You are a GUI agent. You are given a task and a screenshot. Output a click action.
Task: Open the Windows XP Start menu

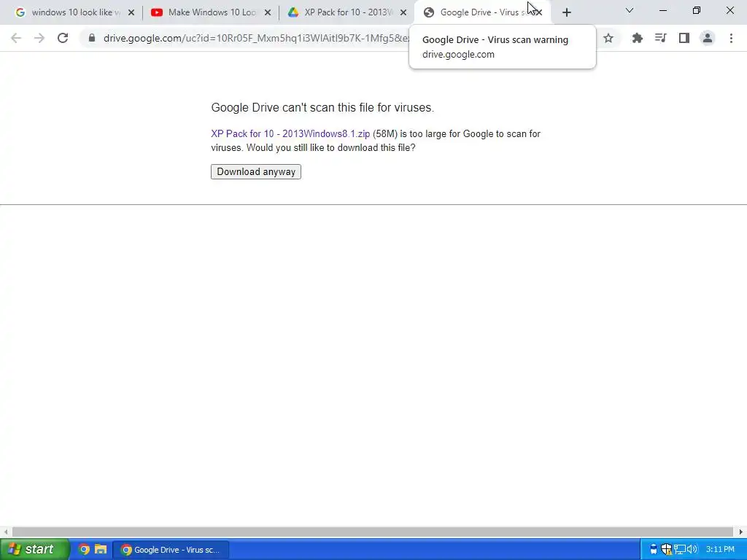point(34,550)
